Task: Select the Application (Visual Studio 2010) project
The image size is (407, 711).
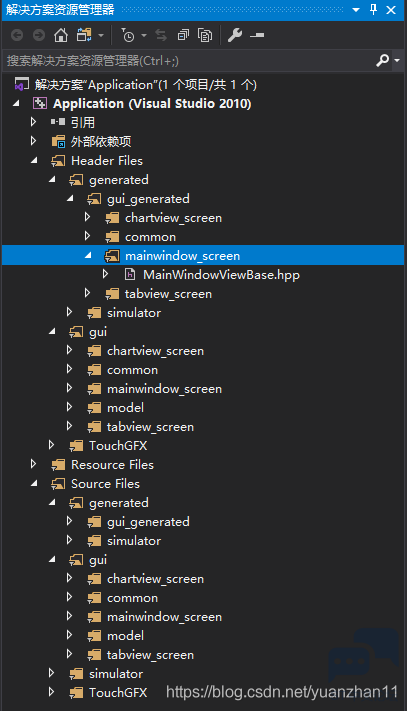Action: click(x=152, y=103)
